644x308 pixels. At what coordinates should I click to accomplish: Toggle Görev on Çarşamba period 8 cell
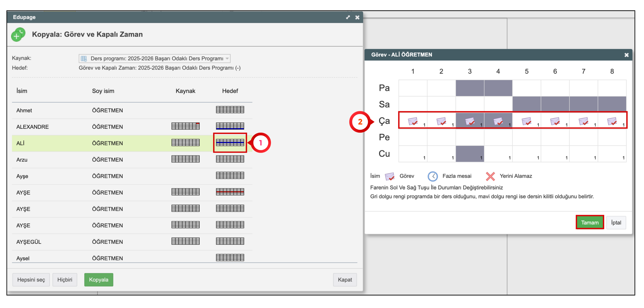point(612,121)
